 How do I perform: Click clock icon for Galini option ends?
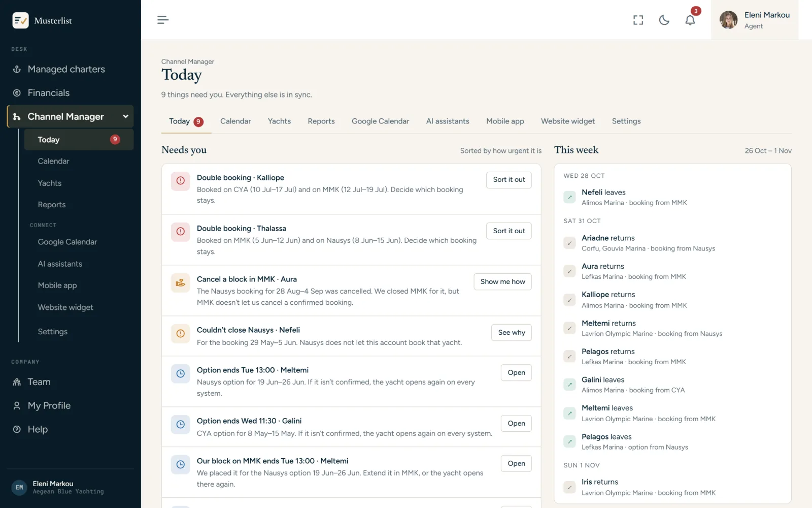[x=180, y=424]
